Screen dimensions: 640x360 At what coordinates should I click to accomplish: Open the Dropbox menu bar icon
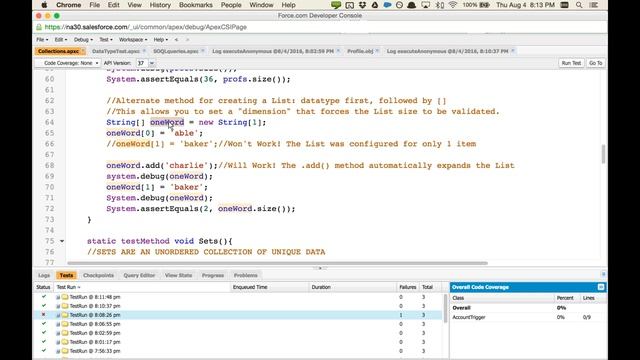coord(362,5)
